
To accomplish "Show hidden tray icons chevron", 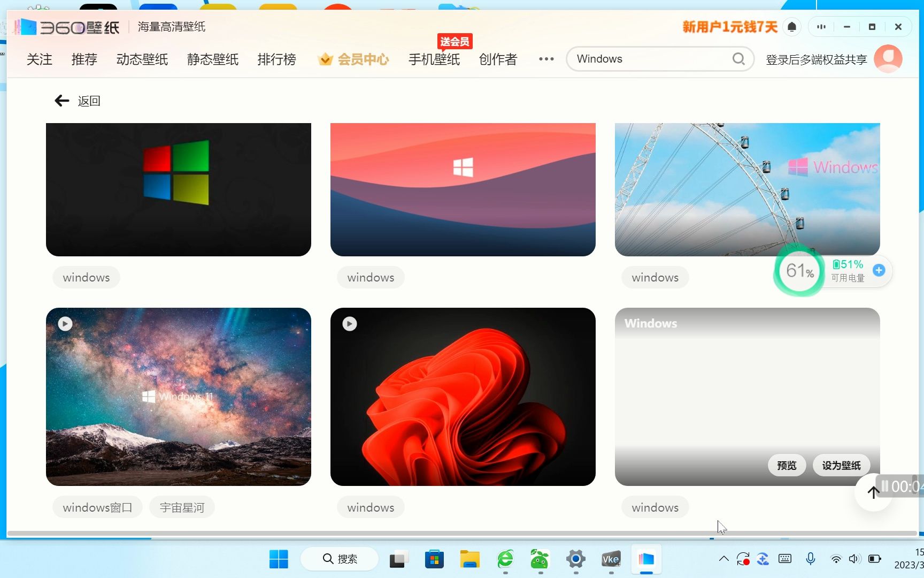I will 723,559.
